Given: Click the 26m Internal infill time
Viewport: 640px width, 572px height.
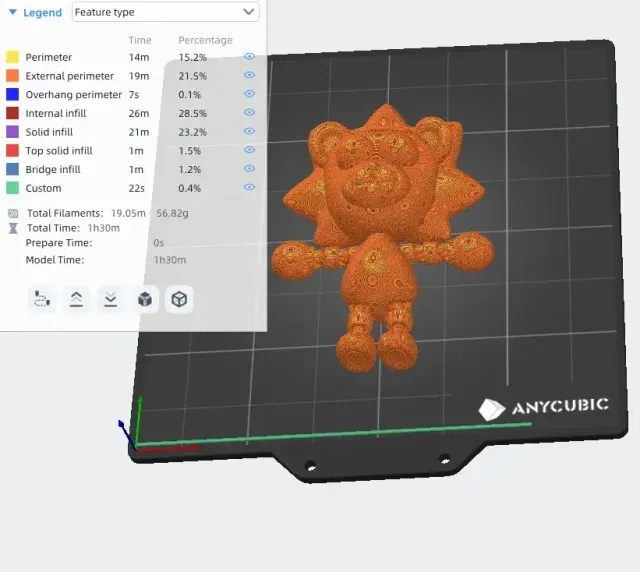Looking at the screenshot, I should pyautogui.click(x=139, y=114).
